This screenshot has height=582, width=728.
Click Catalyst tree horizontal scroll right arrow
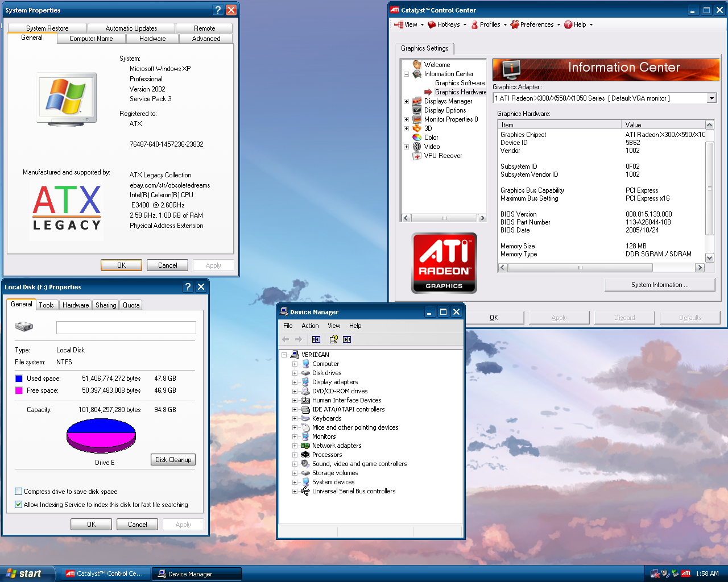pyautogui.click(x=482, y=218)
